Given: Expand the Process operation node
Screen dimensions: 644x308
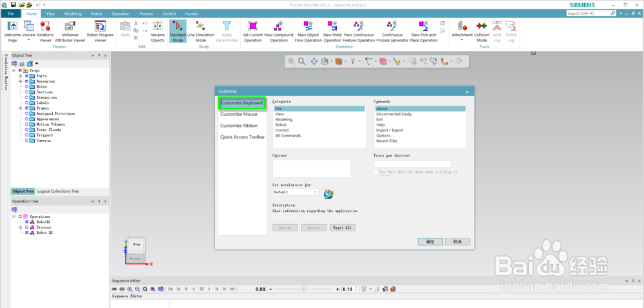Looking at the screenshot, I should 20,227.
